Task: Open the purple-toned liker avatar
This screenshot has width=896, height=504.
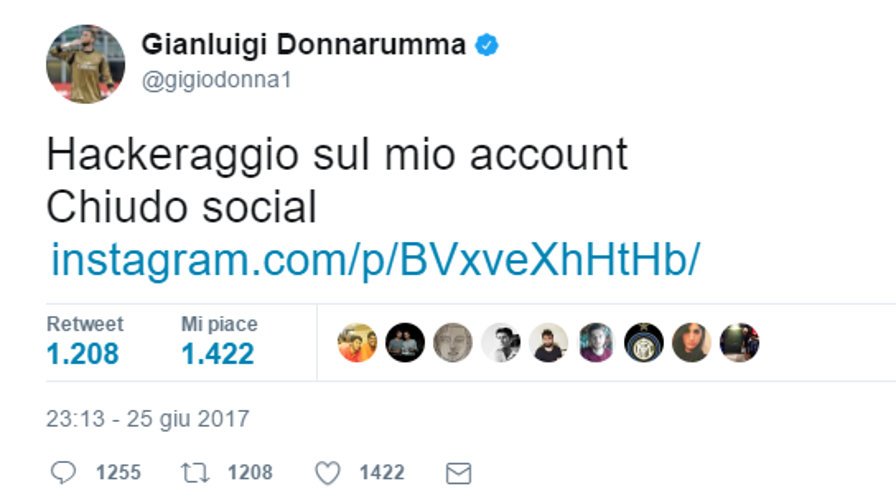Action: (x=596, y=343)
